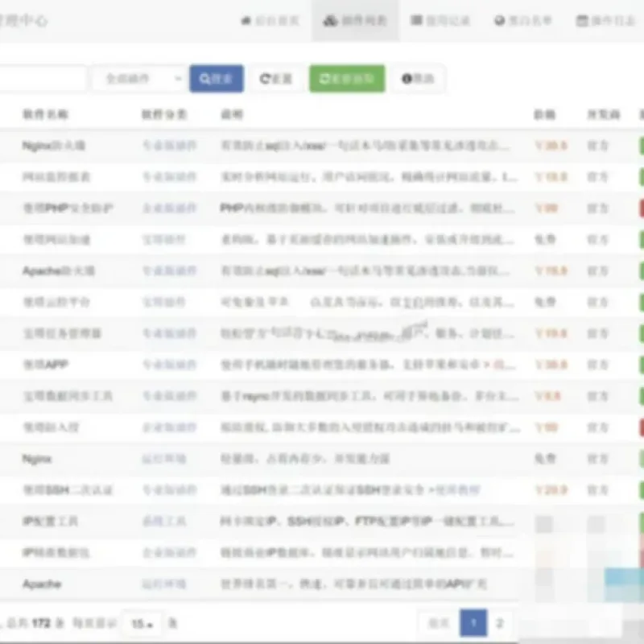Screen dimensions: 644x644
Task: Click the plugin name containing PHP
Action: click(x=68, y=208)
